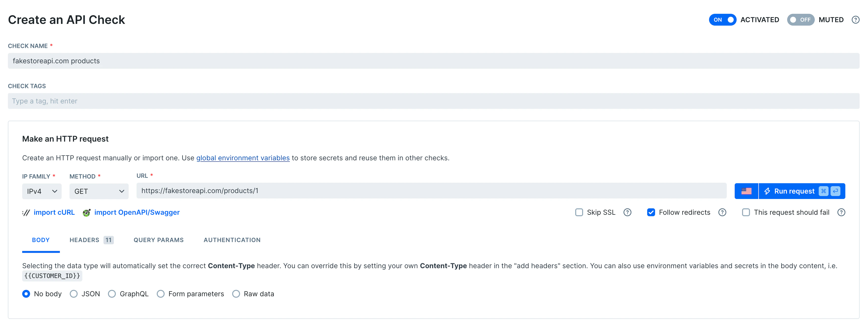The image size is (868, 329).
Task: Click help icon for 'This request should fail'
Action: (x=841, y=213)
